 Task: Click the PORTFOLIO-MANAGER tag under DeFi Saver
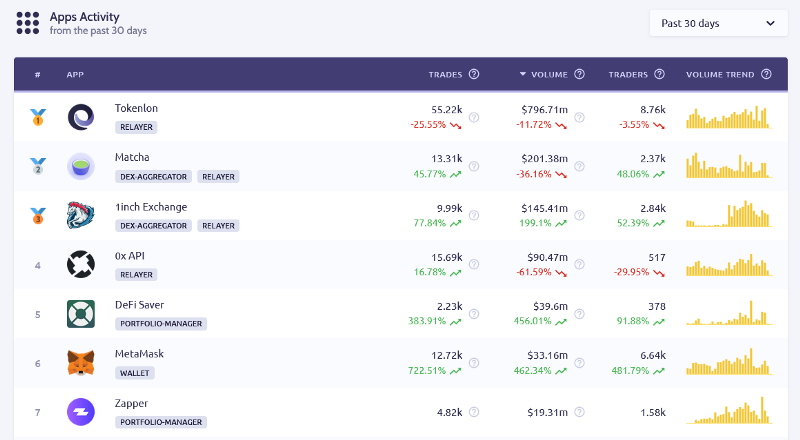pyautogui.click(x=161, y=324)
